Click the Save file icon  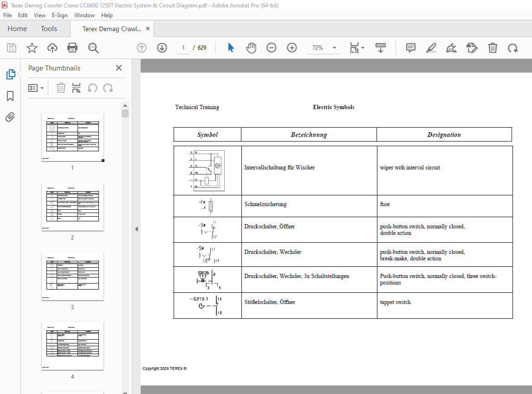[12, 48]
